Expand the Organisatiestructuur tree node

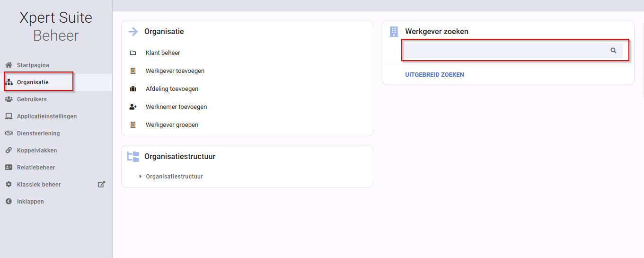coord(141,177)
